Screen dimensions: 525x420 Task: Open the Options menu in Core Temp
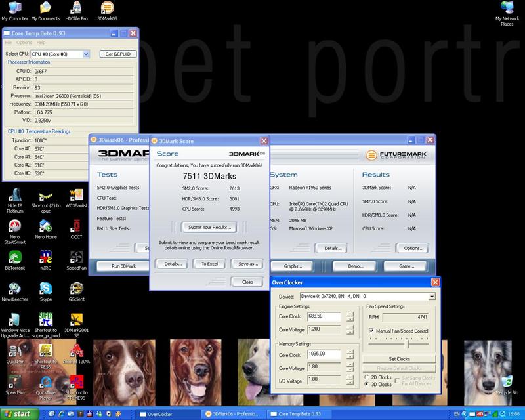click(24, 43)
